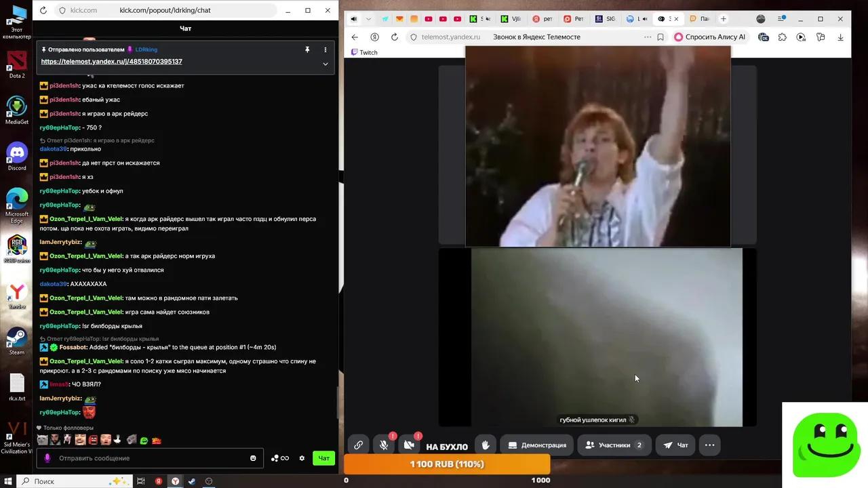Viewport: 868px width, 488px height.
Task: Unmute the microphone in Telemost
Action: 384,445
